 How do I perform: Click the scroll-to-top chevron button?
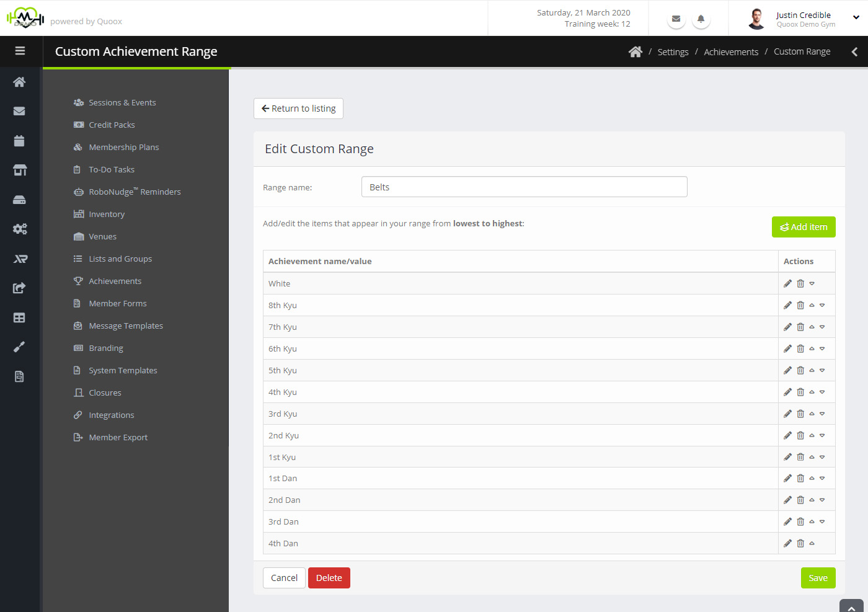pos(851,608)
